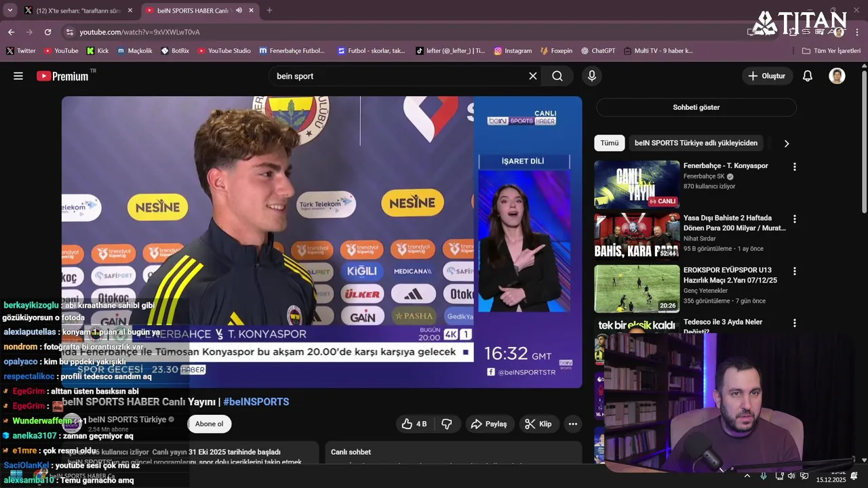Click the taskbar microphone tray icon
868x488 pixels.
tap(764, 476)
